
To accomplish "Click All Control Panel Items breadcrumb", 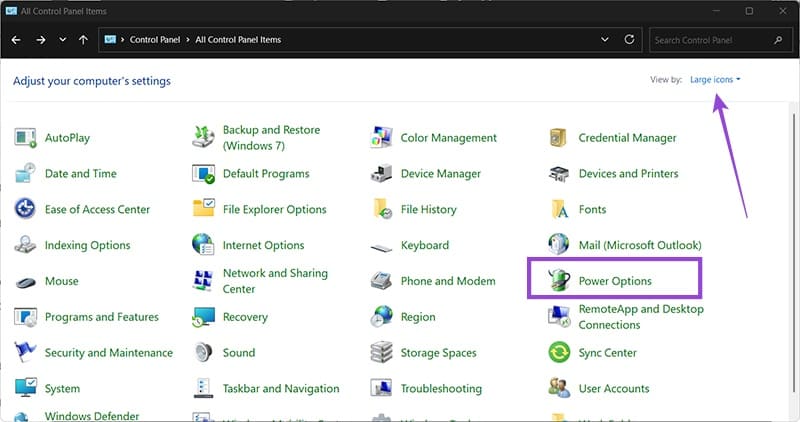I will pos(238,40).
